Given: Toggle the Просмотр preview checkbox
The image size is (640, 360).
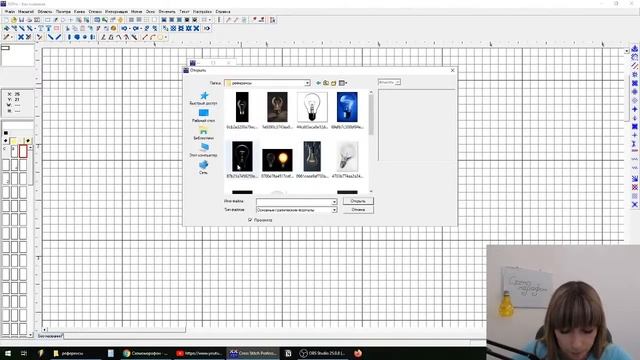Looking at the screenshot, I should pos(250,220).
